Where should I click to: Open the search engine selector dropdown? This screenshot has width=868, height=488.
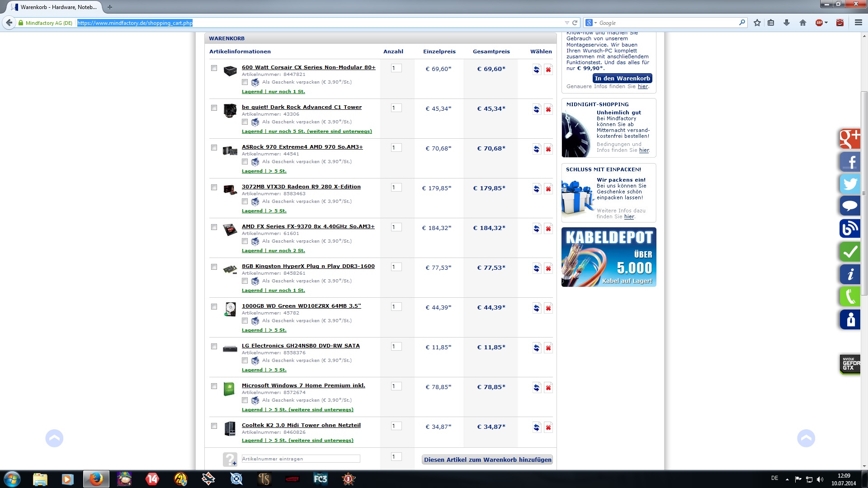(x=592, y=23)
